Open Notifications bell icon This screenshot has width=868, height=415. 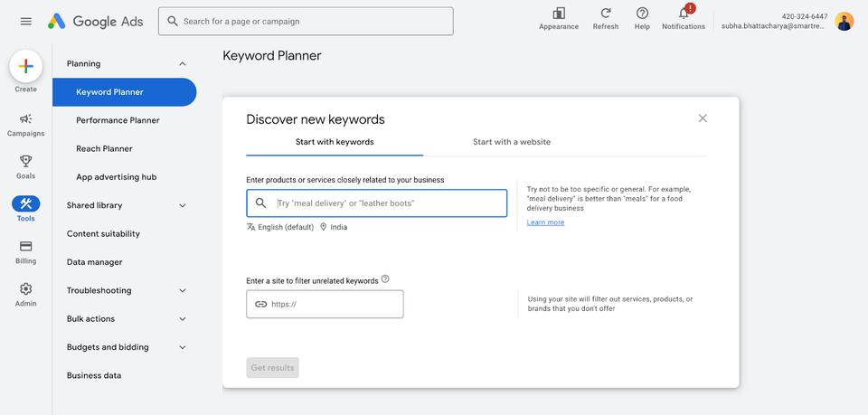pyautogui.click(x=684, y=14)
